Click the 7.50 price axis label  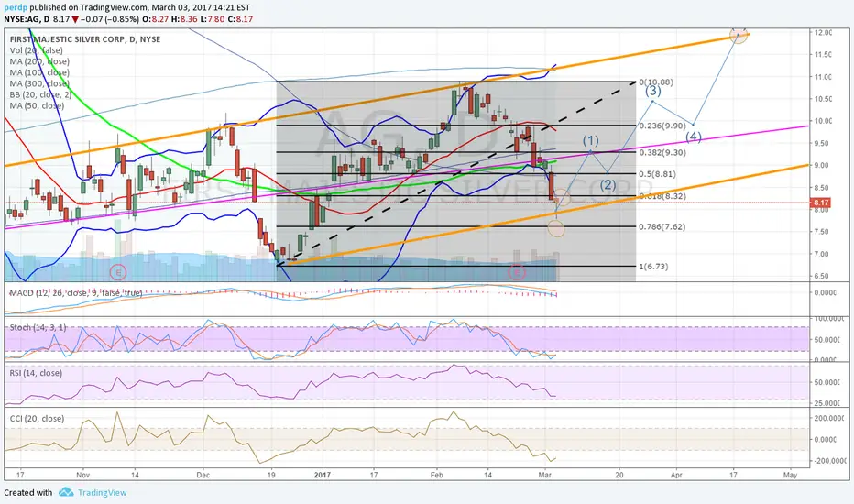[821, 232]
